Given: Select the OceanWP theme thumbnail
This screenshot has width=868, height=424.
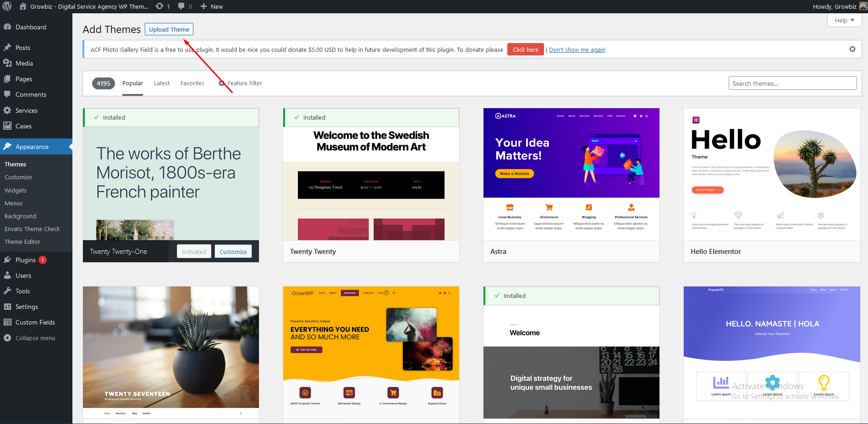Looking at the screenshot, I should pos(371,352).
